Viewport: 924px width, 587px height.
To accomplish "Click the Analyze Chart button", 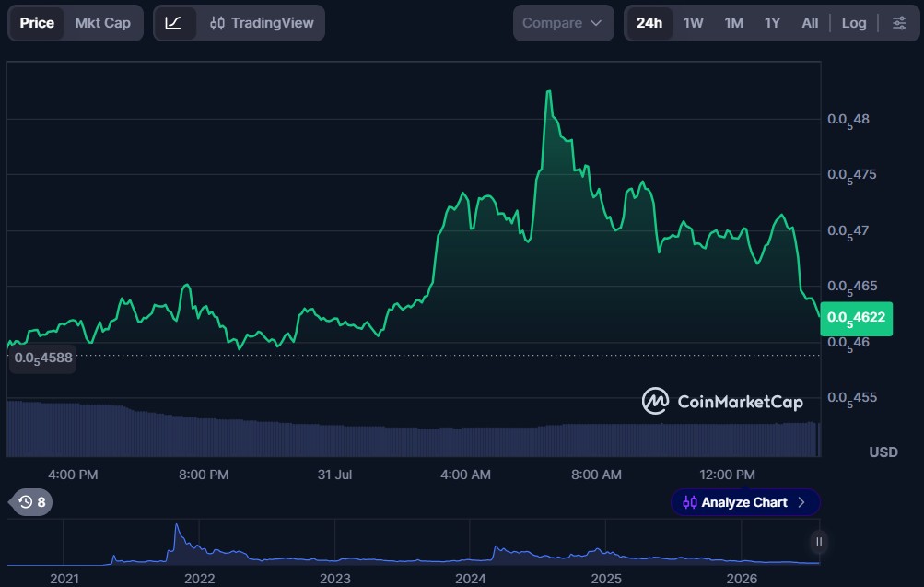I will [x=745, y=502].
